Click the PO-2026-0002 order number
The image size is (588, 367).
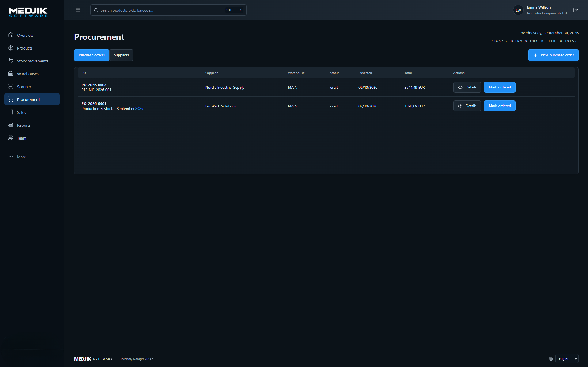point(94,85)
